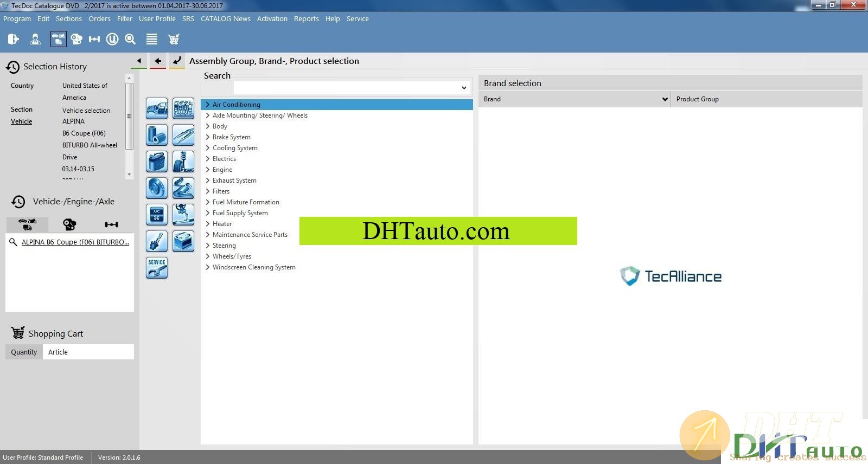868x464 pixels.
Task: Open the axle search toolbar icon
Action: click(x=94, y=39)
